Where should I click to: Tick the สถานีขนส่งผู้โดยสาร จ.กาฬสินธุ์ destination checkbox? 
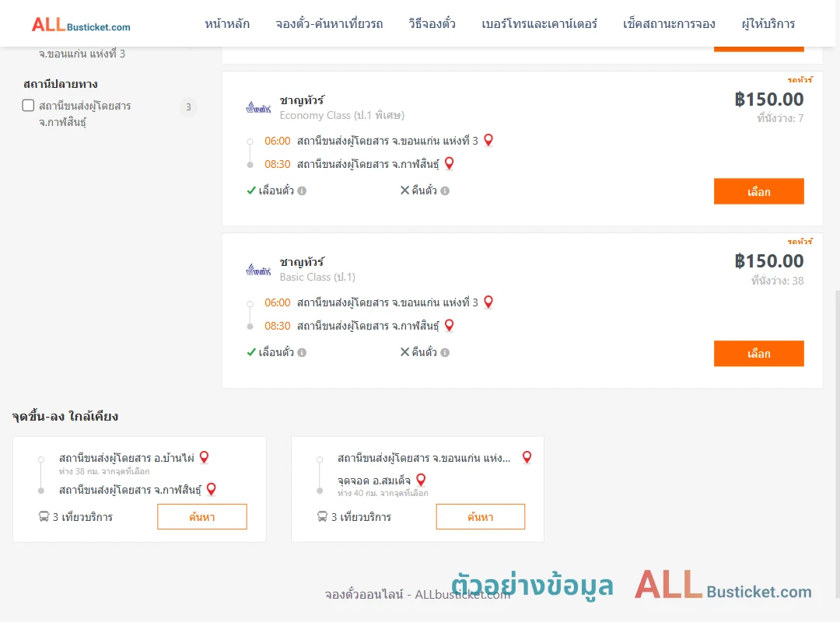click(29, 106)
